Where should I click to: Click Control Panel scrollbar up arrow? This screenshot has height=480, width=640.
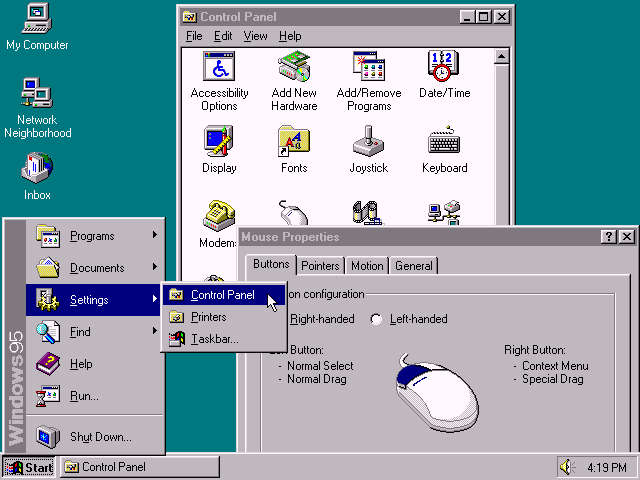tap(501, 56)
